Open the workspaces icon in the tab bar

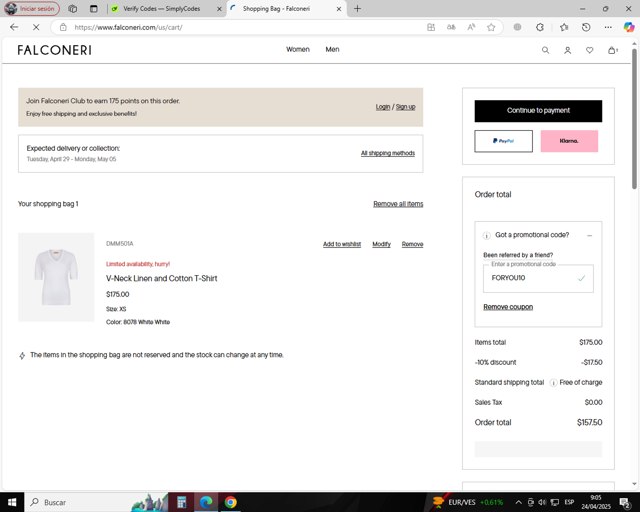(73, 9)
